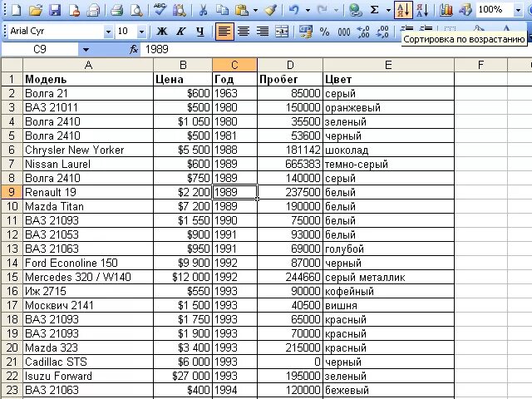Open a file using the Open folder icon
Viewport: 532px width, 399px height.
tap(35, 10)
